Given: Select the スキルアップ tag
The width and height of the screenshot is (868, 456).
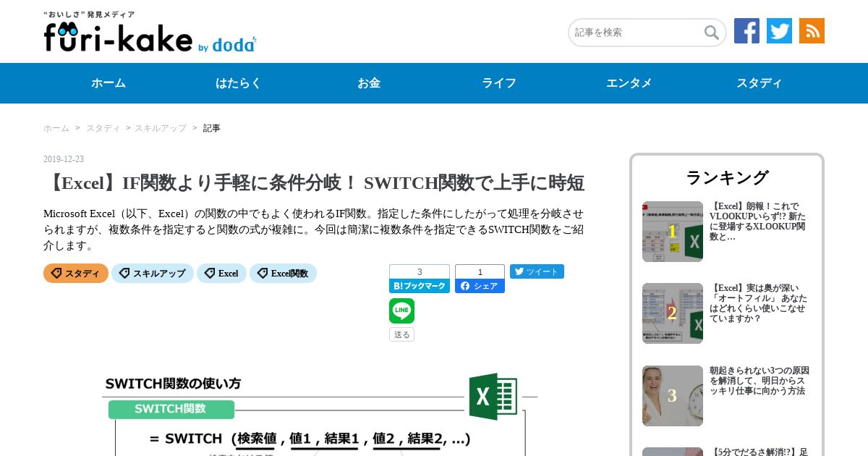Looking at the screenshot, I should (153, 274).
